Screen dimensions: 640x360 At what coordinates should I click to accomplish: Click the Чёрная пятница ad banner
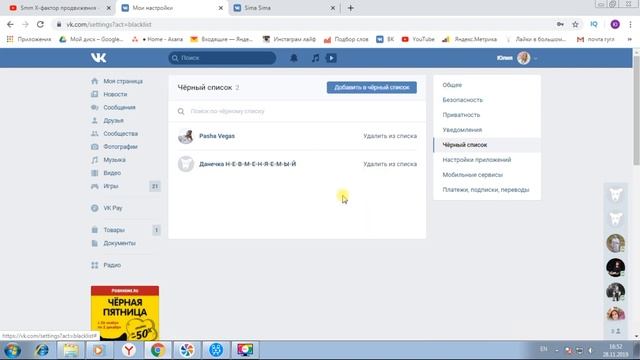pos(125,313)
